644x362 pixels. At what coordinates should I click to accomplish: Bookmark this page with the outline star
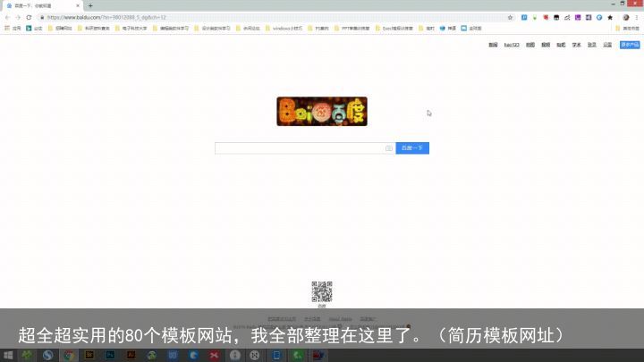pos(510,17)
